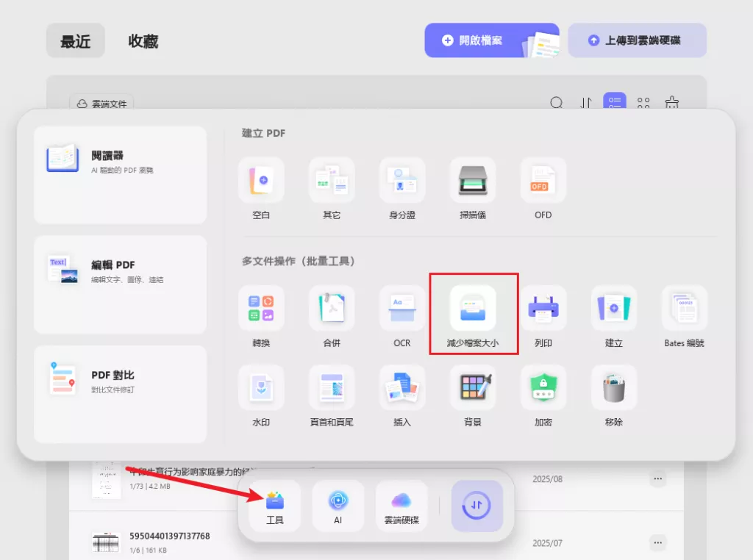Switch to the 最近 tab
The width and height of the screenshot is (753, 560).
click(76, 41)
